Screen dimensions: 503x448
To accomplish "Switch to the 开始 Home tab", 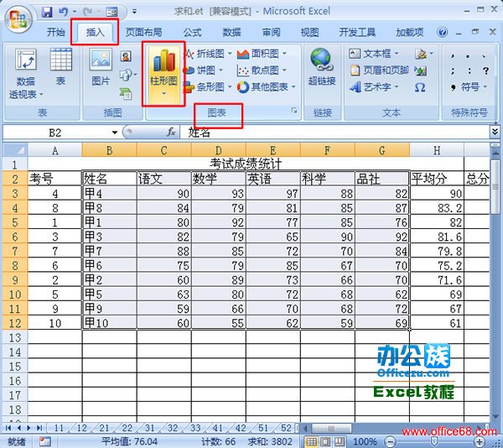I will [x=56, y=32].
